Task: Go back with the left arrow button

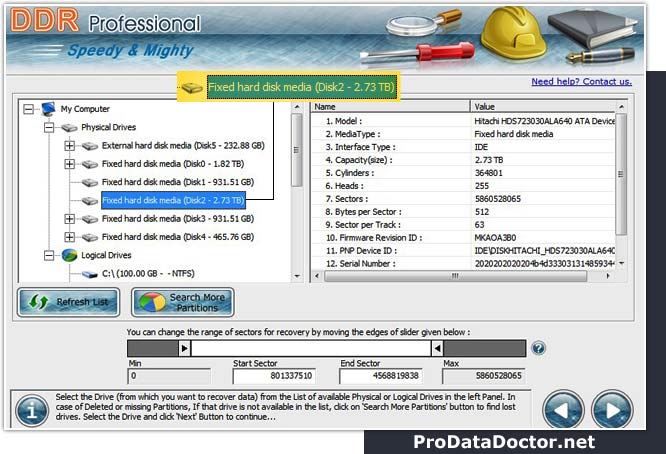Action: pos(563,410)
